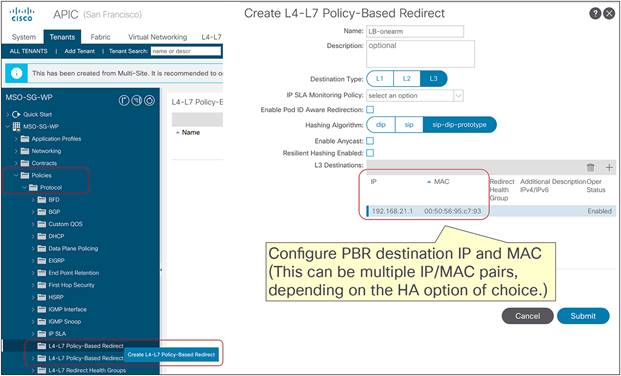Expand the Application Profiles node
This screenshot has width=621, height=376.
click(16, 139)
